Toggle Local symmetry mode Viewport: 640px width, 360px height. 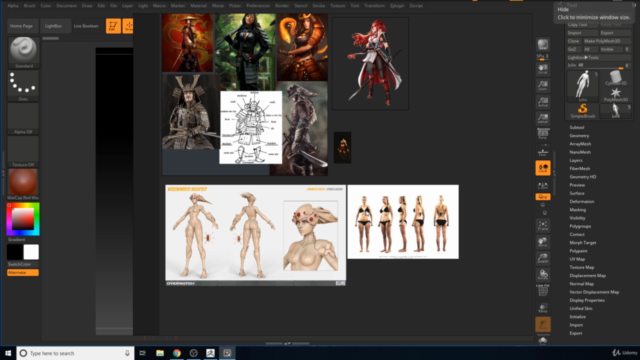click(x=543, y=168)
